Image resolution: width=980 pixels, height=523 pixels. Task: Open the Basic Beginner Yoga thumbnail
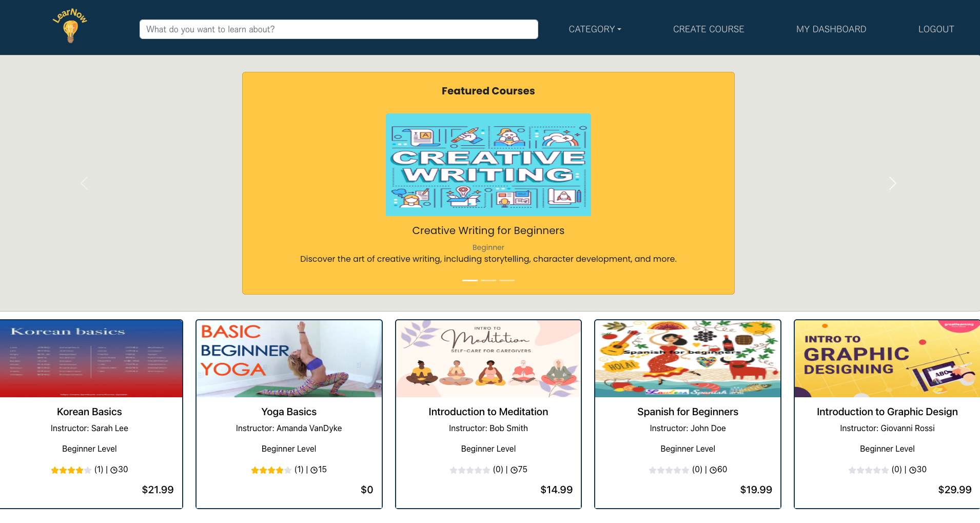click(x=289, y=359)
